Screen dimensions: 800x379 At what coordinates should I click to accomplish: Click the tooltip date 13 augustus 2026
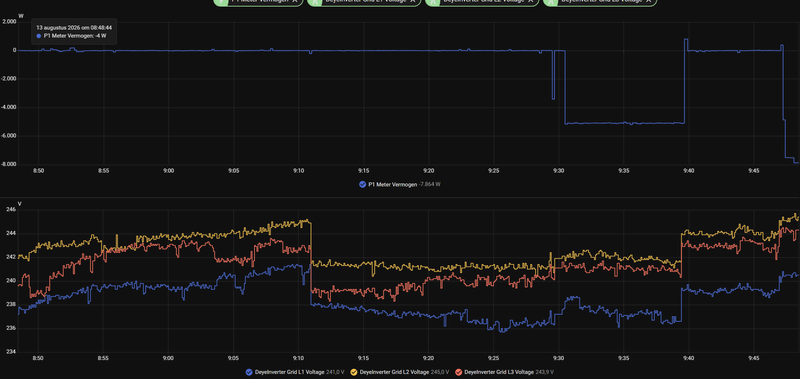(58, 27)
